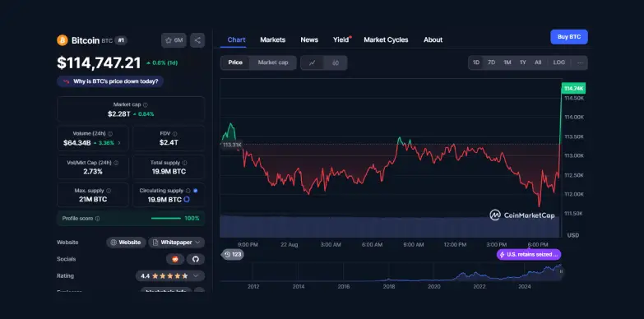Open the About tab

(x=433, y=39)
